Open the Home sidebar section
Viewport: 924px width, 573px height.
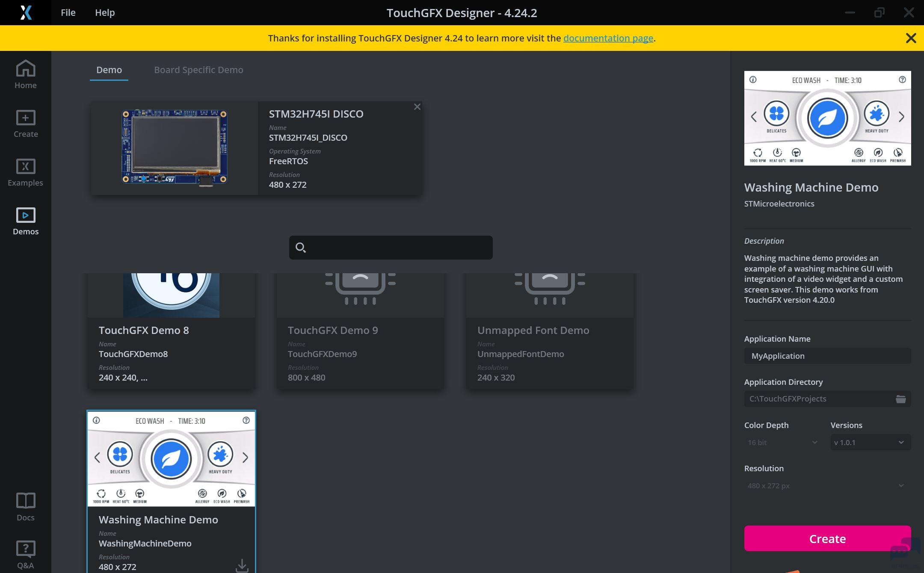tap(25, 74)
